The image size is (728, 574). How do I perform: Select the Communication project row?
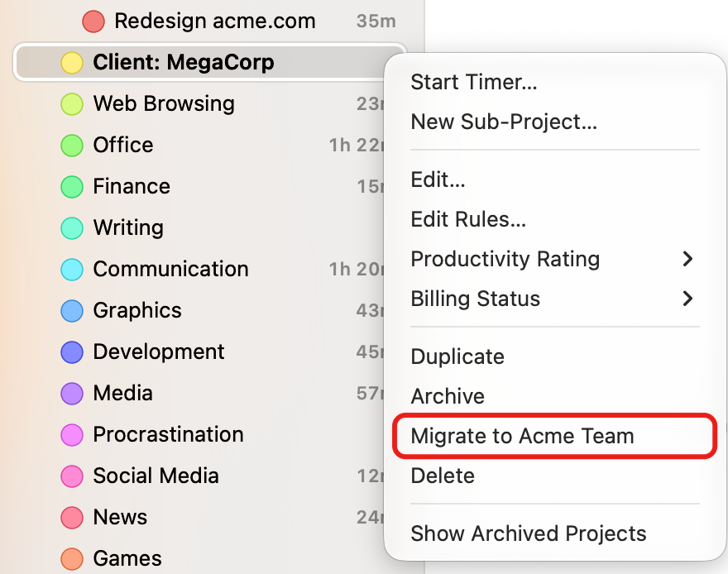coord(200,269)
